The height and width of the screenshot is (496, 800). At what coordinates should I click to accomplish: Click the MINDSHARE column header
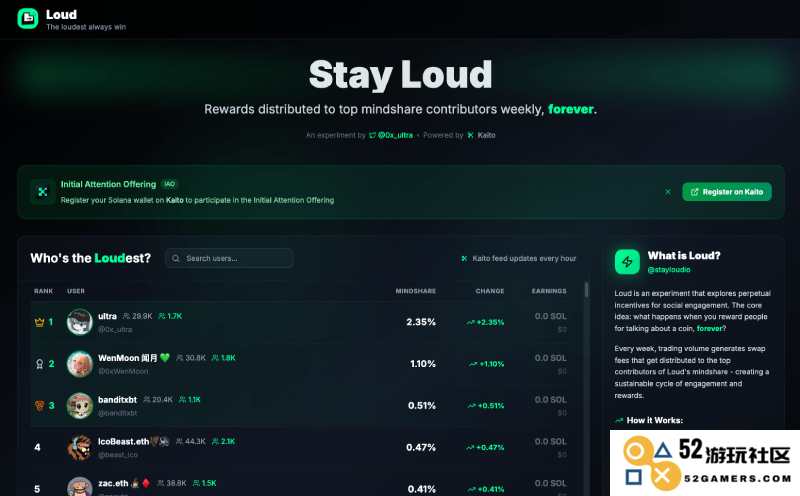coord(416,291)
